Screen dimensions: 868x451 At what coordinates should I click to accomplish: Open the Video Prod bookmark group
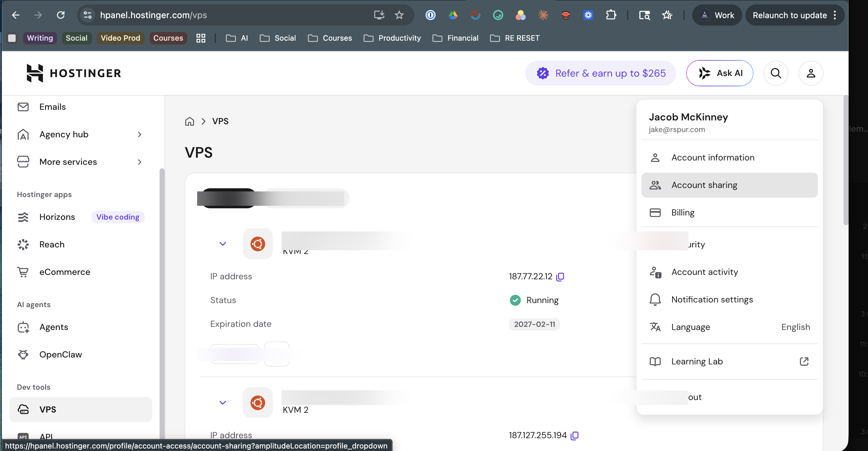[x=120, y=38]
